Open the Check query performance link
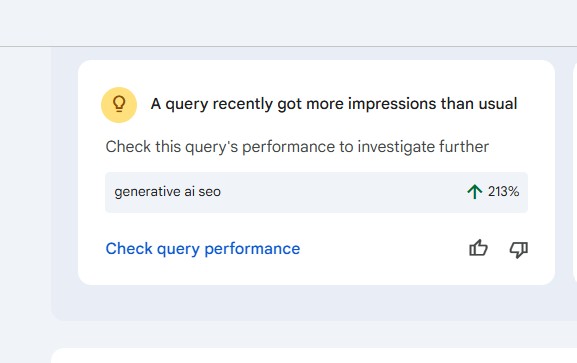This screenshot has height=363, width=577. 203,249
